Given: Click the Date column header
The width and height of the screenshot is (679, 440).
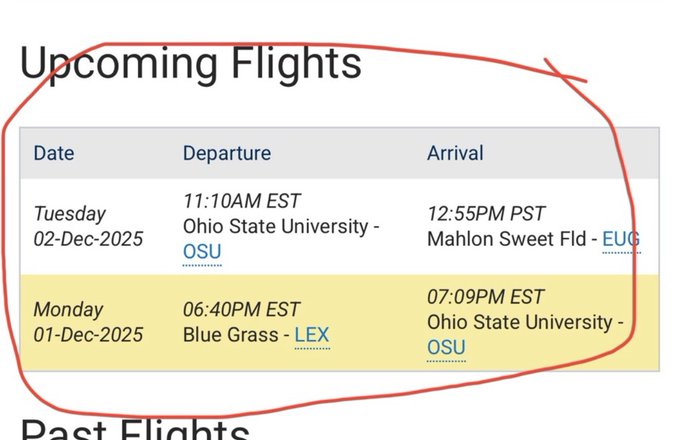Looking at the screenshot, I should point(54,153).
